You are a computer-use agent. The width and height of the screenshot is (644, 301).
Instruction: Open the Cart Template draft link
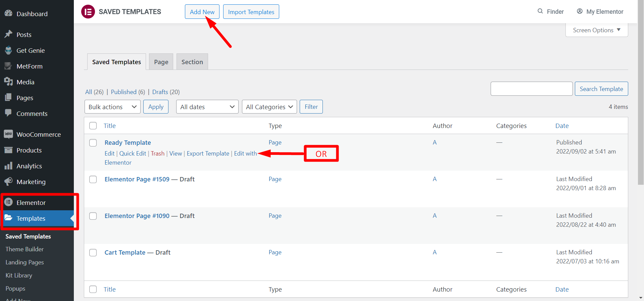click(x=125, y=253)
